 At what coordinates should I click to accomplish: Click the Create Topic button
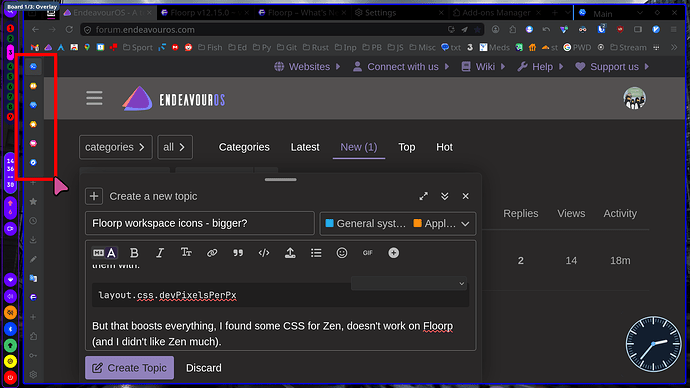tap(129, 368)
